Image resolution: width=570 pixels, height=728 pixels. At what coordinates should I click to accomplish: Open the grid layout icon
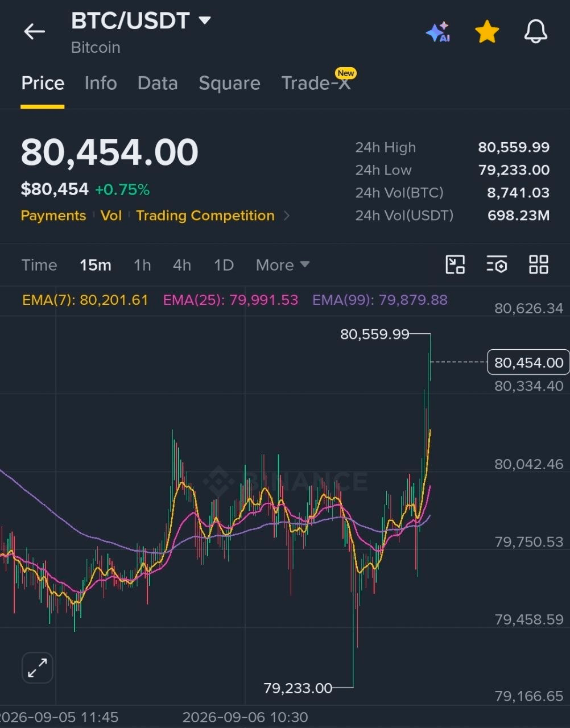pos(538,264)
